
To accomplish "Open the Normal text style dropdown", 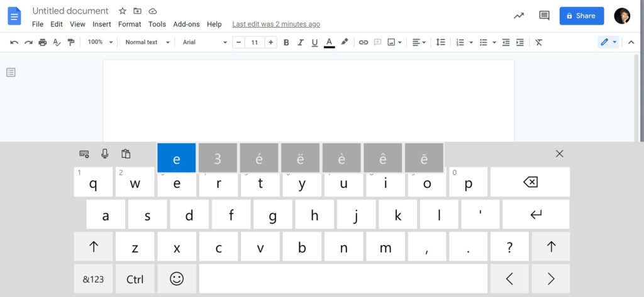I will [x=147, y=42].
